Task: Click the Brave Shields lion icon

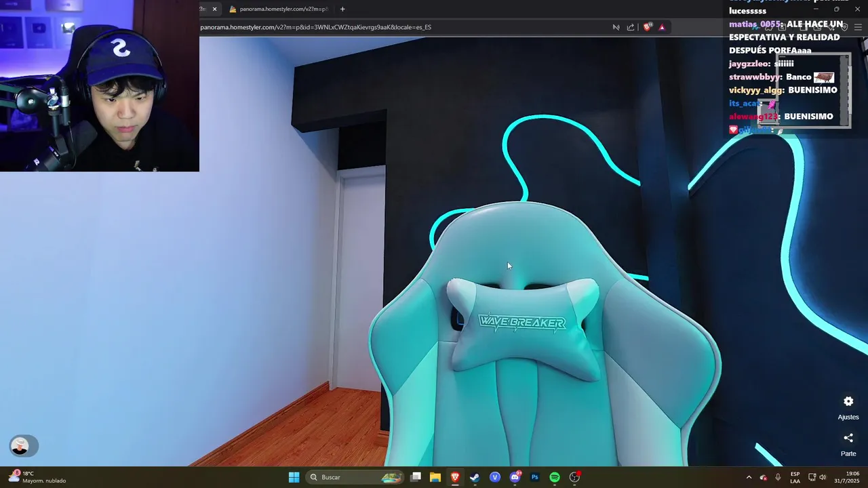Action: (647, 27)
